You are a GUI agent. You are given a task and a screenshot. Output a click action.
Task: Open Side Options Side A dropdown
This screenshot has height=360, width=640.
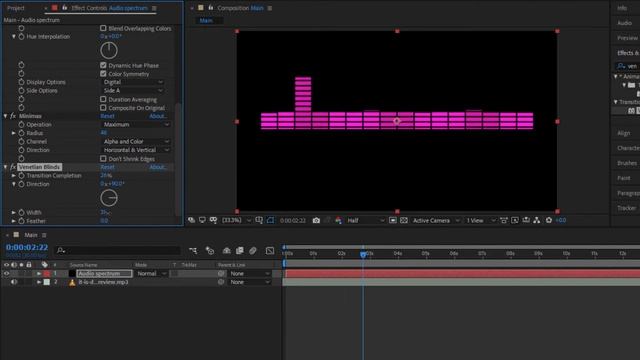[133, 91]
